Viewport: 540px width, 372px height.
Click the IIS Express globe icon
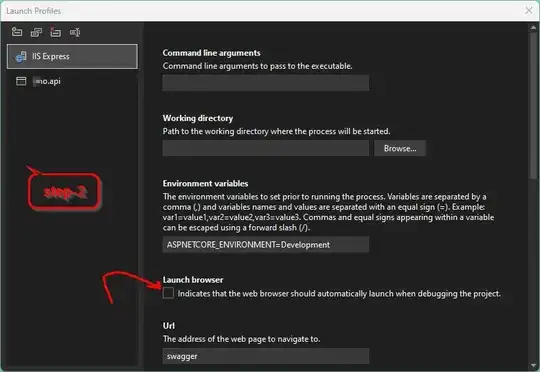[21, 56]
